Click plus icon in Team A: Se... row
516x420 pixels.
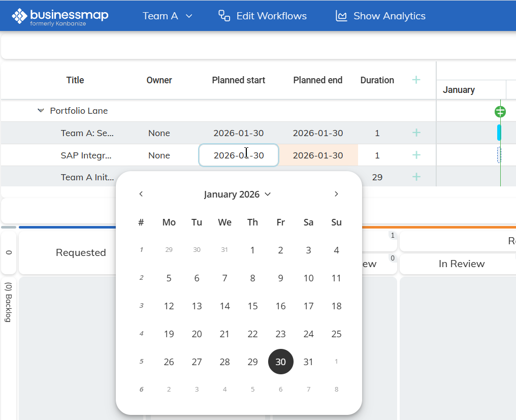click(416, 133)
